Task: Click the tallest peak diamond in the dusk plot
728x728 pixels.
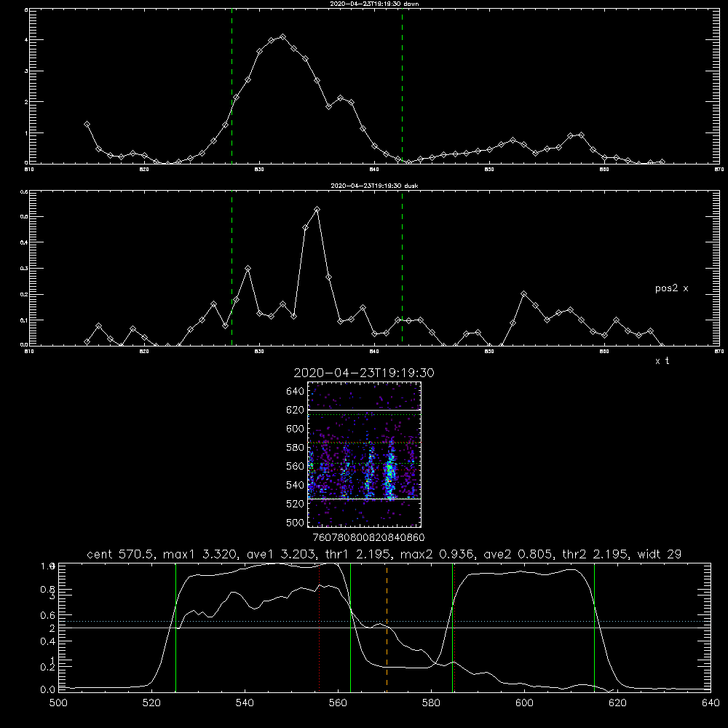Action: click(317, 210)
